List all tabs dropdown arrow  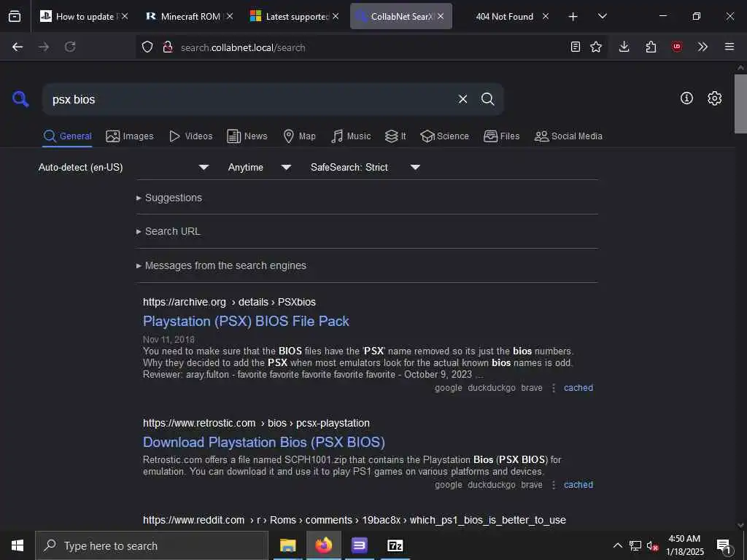point(603,16)
